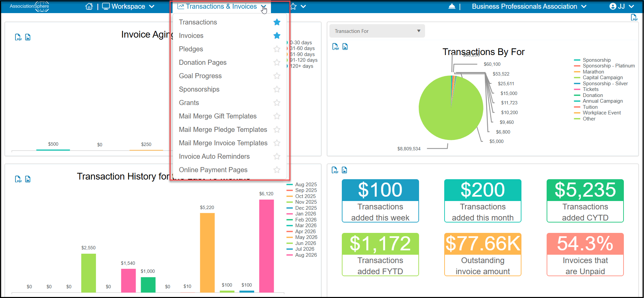Click the $200 Transactions added this month tile

point(482,201)
